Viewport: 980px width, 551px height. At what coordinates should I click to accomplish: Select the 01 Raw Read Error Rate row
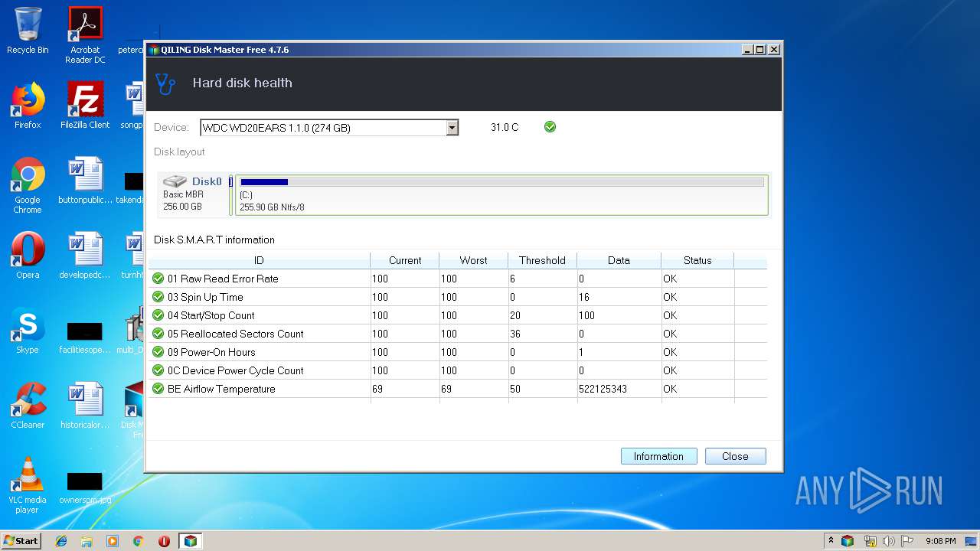coord(457,279)
